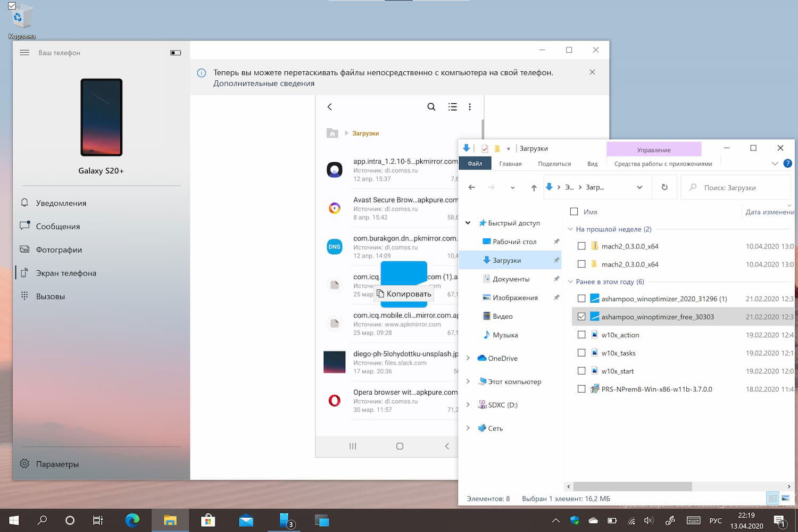Switch list view in phone file manager

[453, 107]
